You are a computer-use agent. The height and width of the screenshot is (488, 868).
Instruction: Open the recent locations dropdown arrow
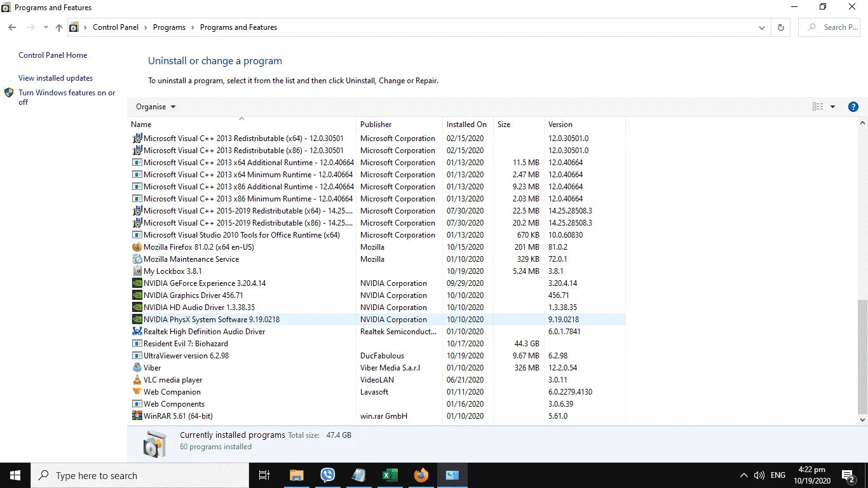pyautogui.click(x=46, y=27)
